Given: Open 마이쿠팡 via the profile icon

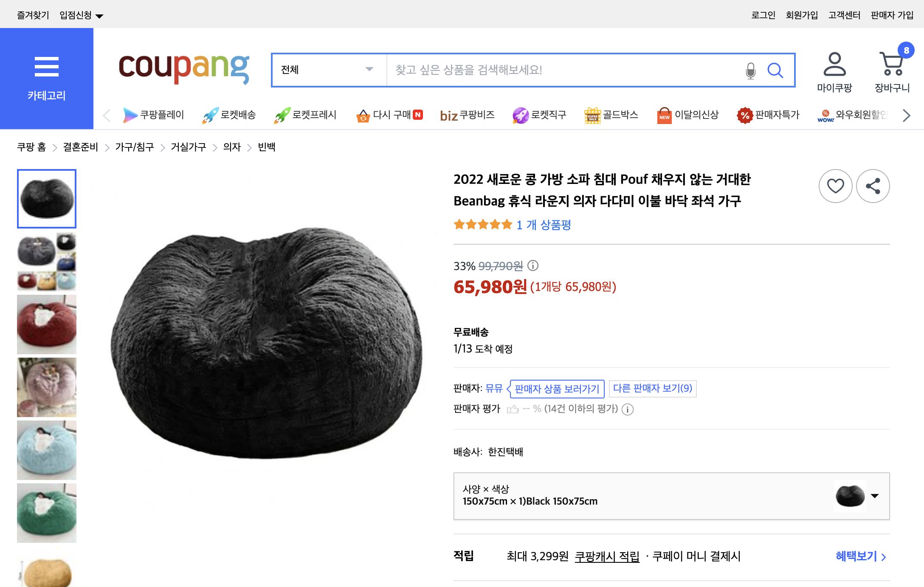Looking at the screenshot, I should click(x=835, y=66).
